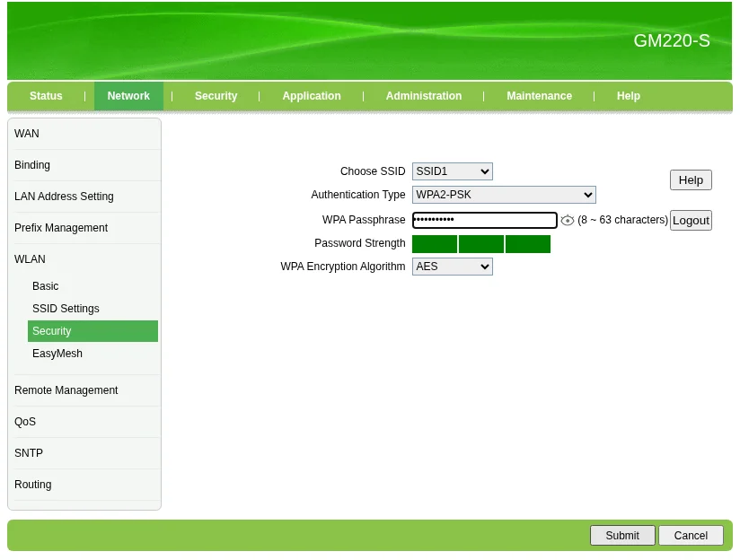
Task: Select Security under WLAN in sidebar
Action: [x=92, y=331]
